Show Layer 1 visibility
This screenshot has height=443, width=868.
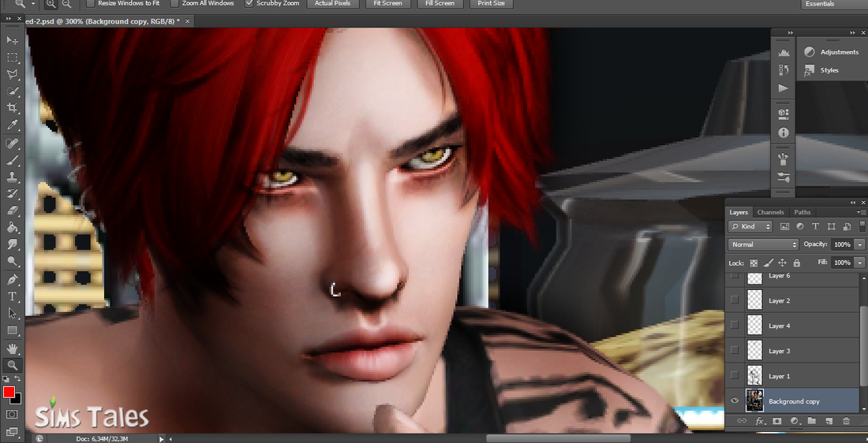[735, 375]
